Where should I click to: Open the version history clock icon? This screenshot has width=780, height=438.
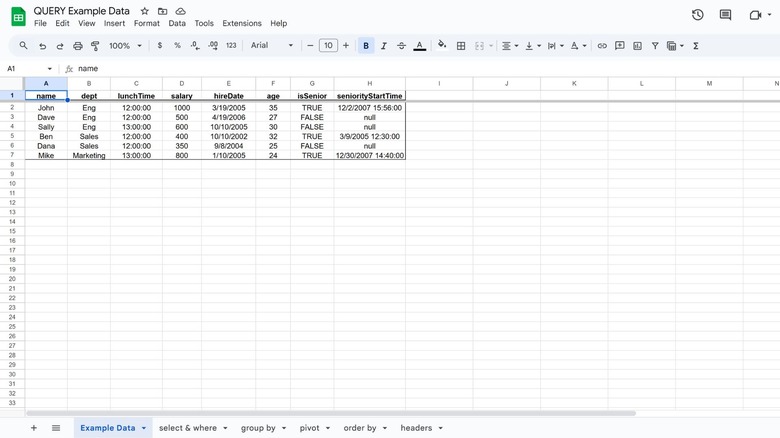[697, 15]
